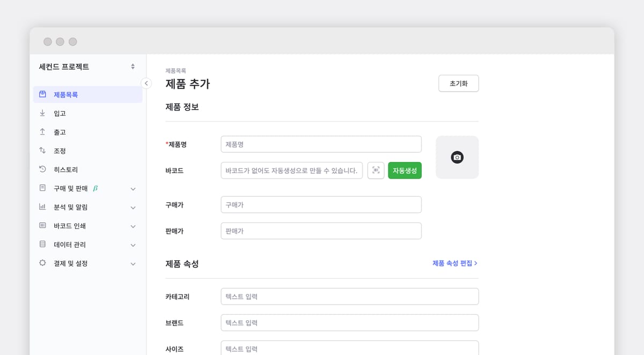The width and height of the screenshot is (644, 355).
Task: Expand the 분석 및 알림 section
Action: tap(87, 207)
